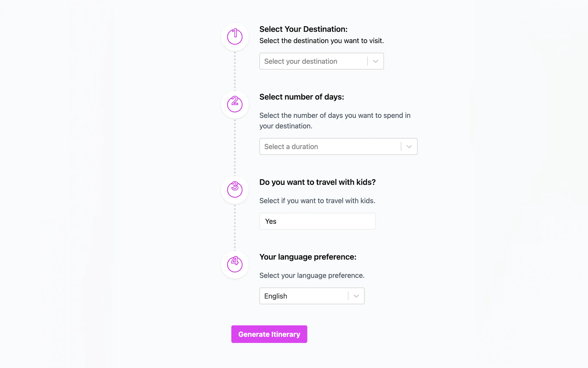Open the 'Select a duration' combo box
The width and height of the screenshot is (588, 368).
pyautogui.click(x=330, y=146)
